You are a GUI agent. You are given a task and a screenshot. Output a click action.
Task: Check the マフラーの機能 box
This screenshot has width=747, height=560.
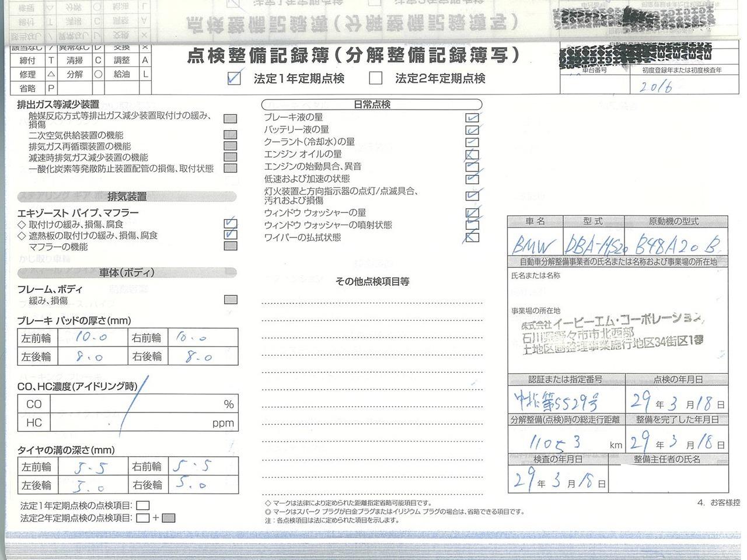coord(231,247)
